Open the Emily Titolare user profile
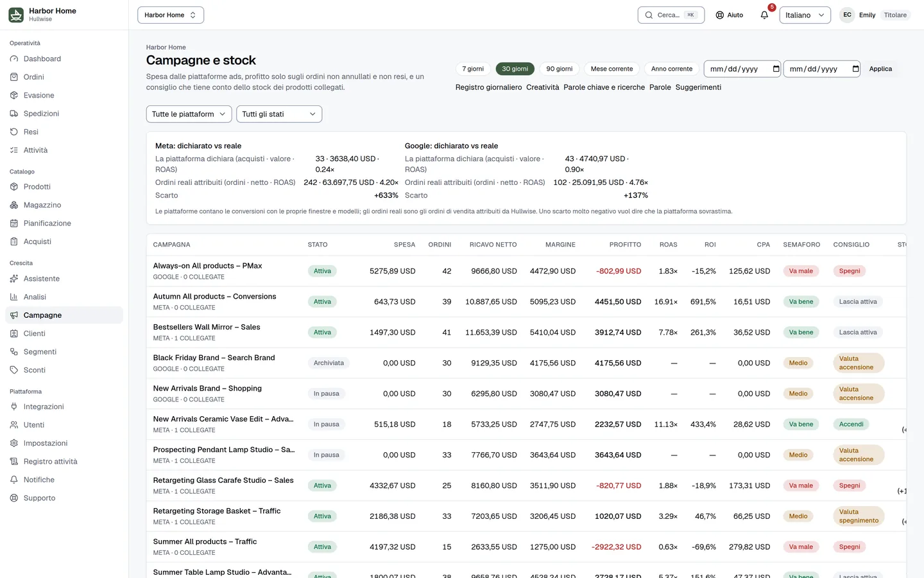Image resolution: width=924 pixels, height=578 pixels. pyautogui.click(x=875, y=15)
